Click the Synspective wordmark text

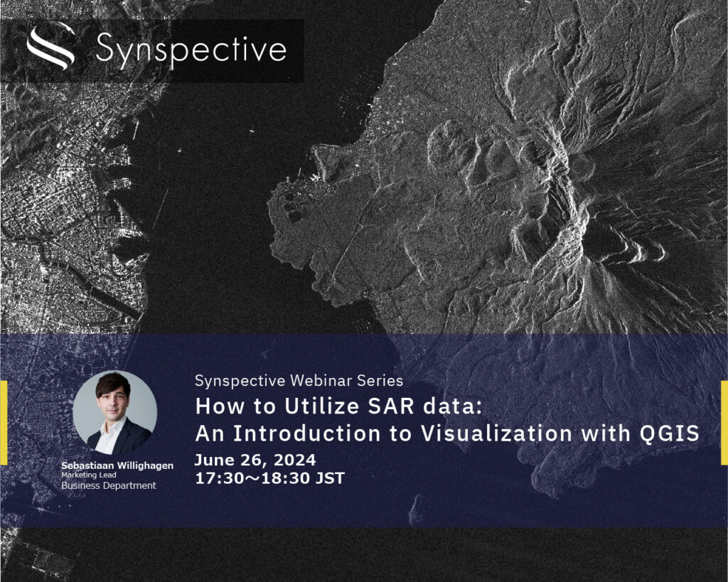(191, 50)
